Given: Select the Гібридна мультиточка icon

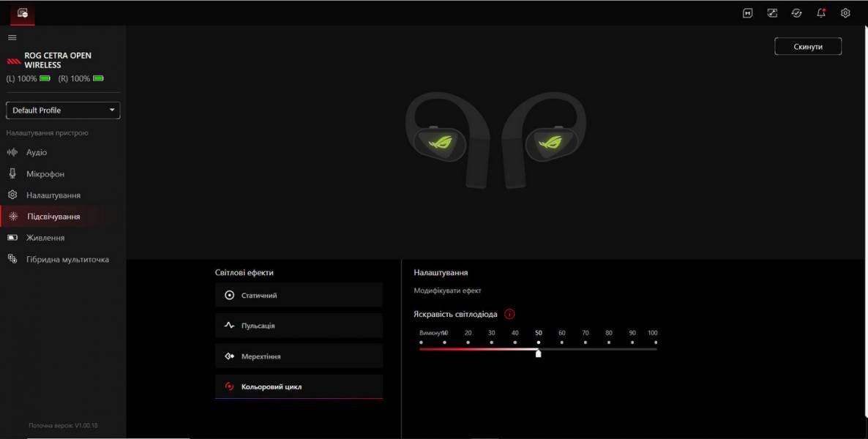Looking at the screenshot, I should tap(12, 258).
